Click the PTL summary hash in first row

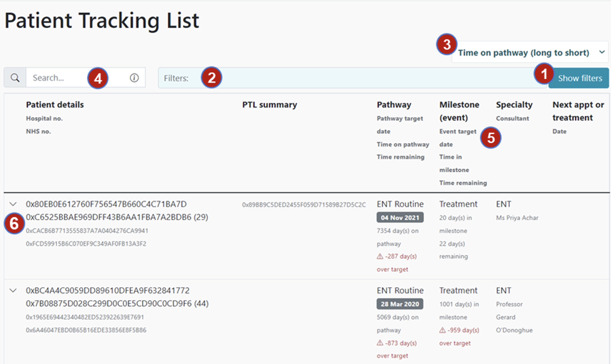(304, 205)
